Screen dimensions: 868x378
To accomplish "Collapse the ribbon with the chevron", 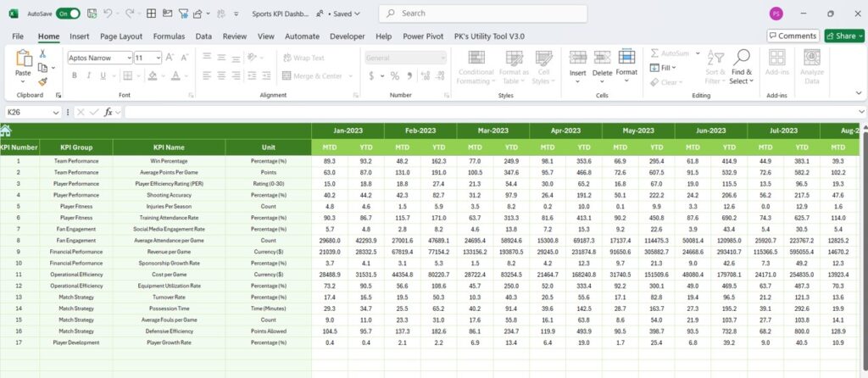I will click(859, 93).
